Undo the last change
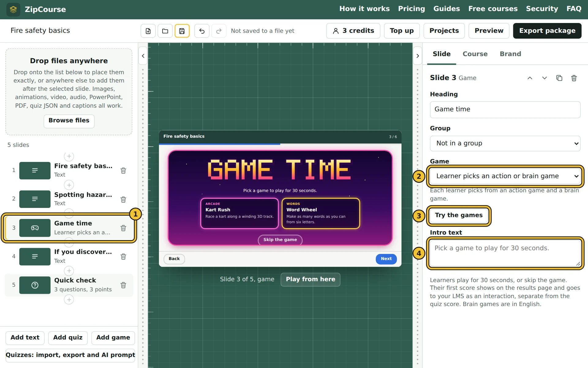The height and width of the screenshot is (368, 588). point(202,31)
